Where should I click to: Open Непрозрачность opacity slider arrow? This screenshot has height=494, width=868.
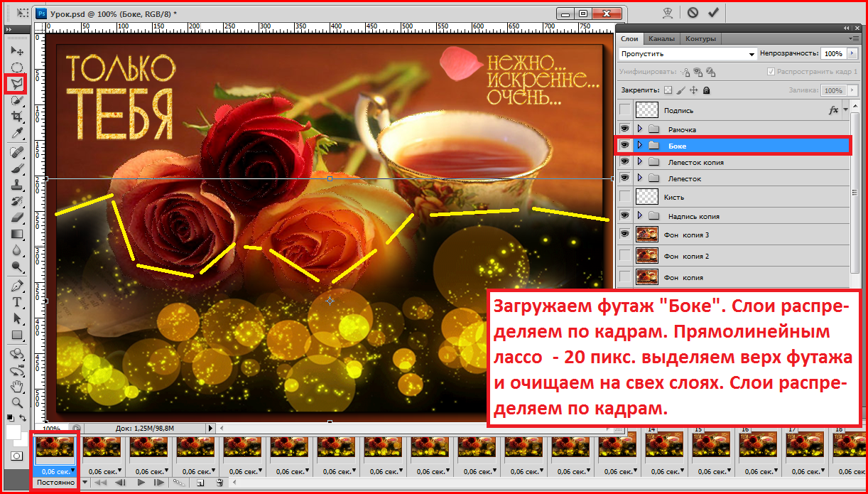[852, 54]
